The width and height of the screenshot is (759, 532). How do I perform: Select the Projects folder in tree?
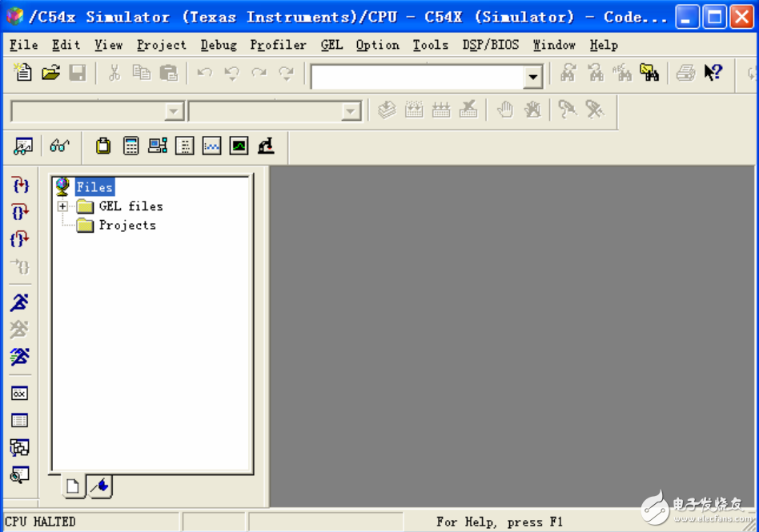click(x=127, y=226)
